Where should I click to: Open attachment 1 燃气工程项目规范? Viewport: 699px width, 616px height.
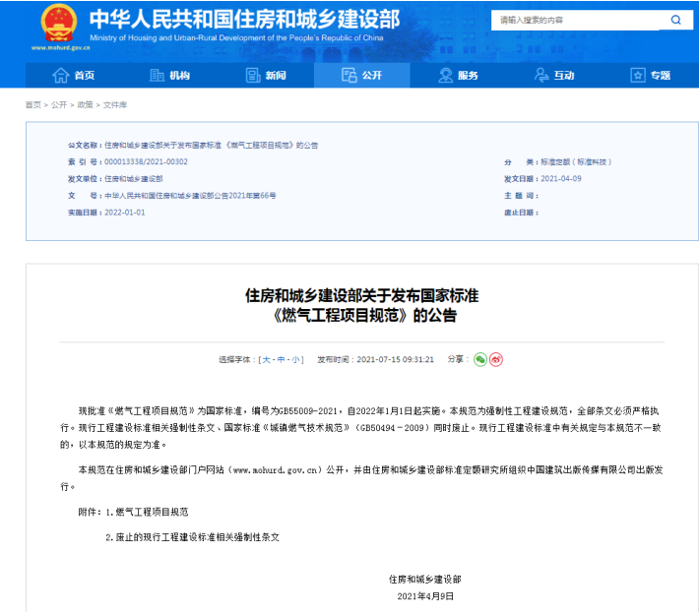(x=152, y=513)
